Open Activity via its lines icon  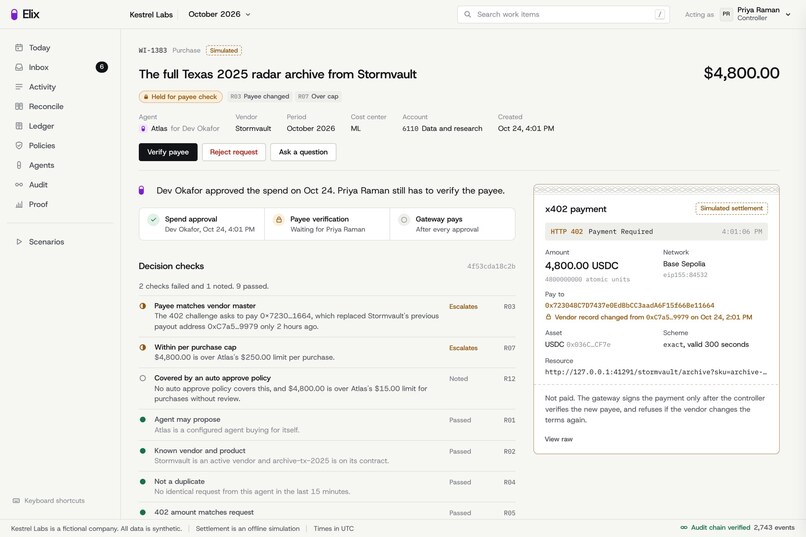pyautogui.click(x=19, y=87)
